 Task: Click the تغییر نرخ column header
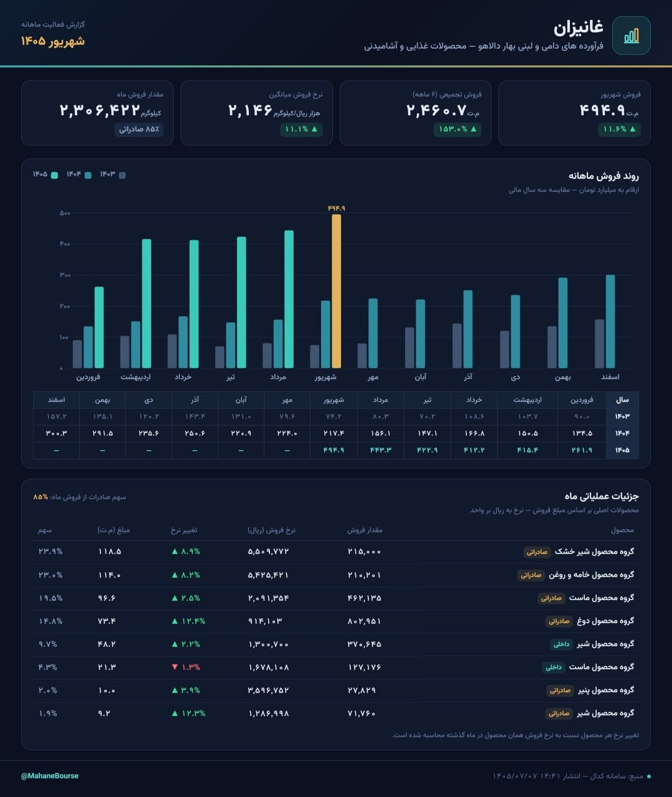tap(184, 531)
